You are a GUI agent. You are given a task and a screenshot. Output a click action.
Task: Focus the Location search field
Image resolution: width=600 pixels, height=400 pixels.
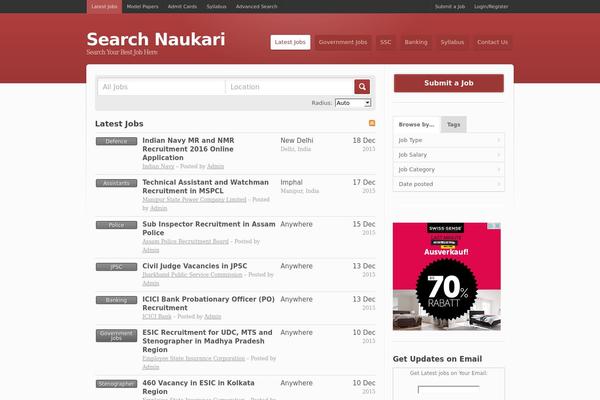(290, 87)
